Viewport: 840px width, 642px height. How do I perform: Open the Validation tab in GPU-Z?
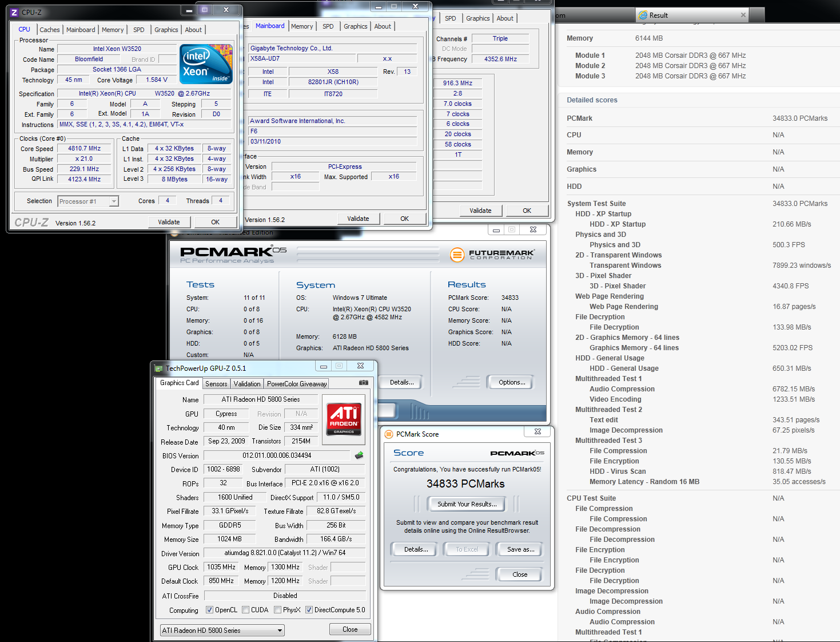pos(247,384)
